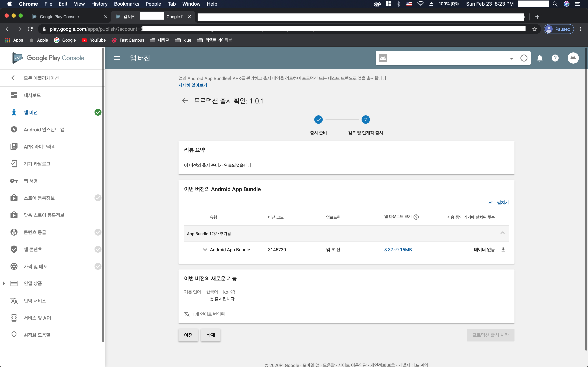Open the help question mark icon
Screen dimensions: 588x367
[x=555, y=58]
